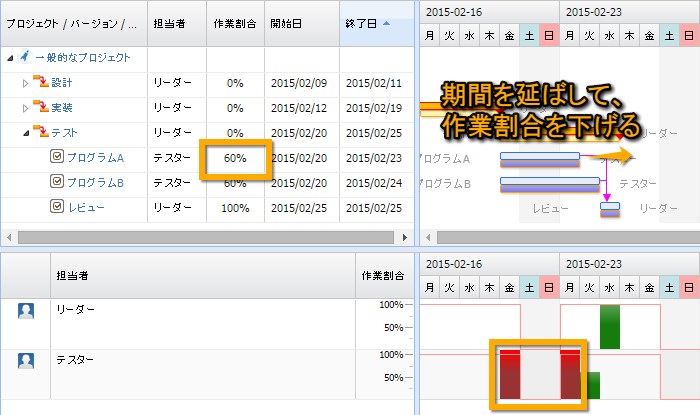The width and height of the screenshot is (700, 415).
Task: Collapse the 一般的なプロジェクト project tree node
Action: [x=10, y=58]
